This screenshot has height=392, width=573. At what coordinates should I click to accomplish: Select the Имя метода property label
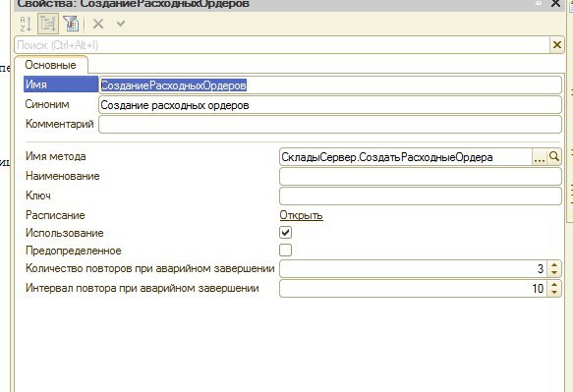56,156
